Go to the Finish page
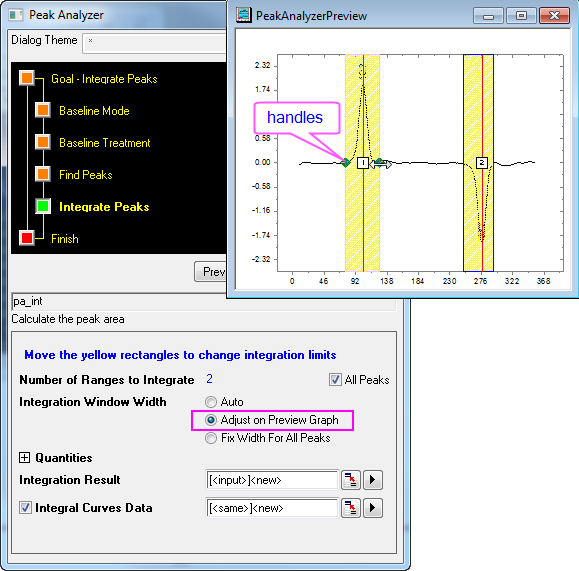This screenshot has width=579, height=571. [65, 239]
